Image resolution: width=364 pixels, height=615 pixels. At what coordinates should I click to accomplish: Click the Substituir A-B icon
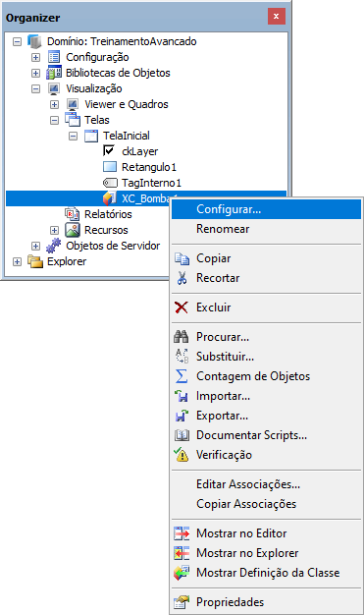[182, 357]
